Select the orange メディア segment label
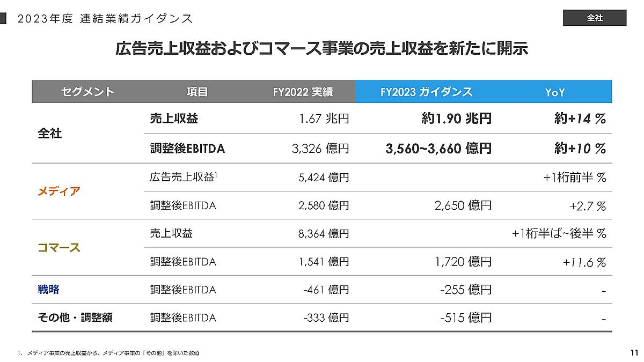The width and height of the screenshot is (644, 362). pos(58,191)
